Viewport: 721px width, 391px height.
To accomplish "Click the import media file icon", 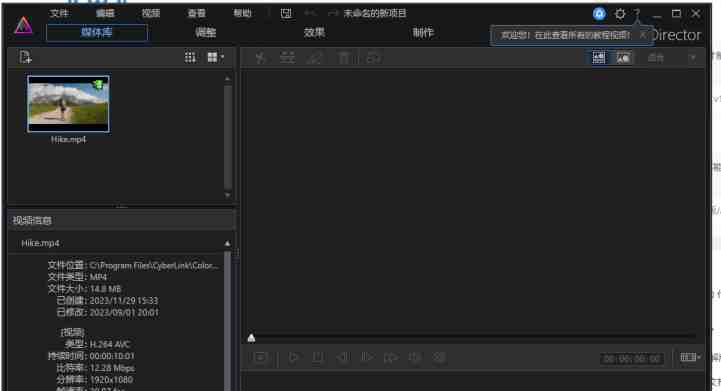I will (25, 57).
